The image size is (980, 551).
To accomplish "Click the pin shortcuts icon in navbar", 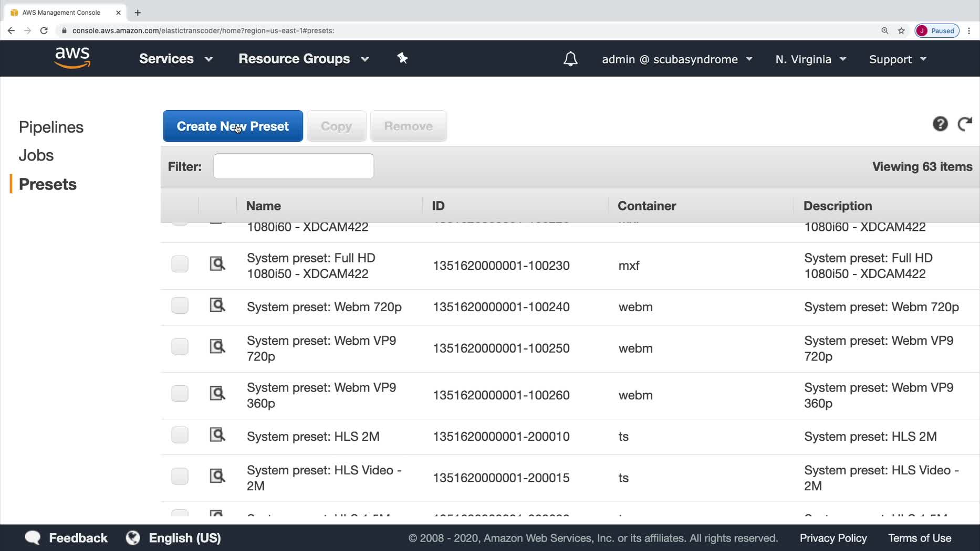I will click(x=402, y=58).
